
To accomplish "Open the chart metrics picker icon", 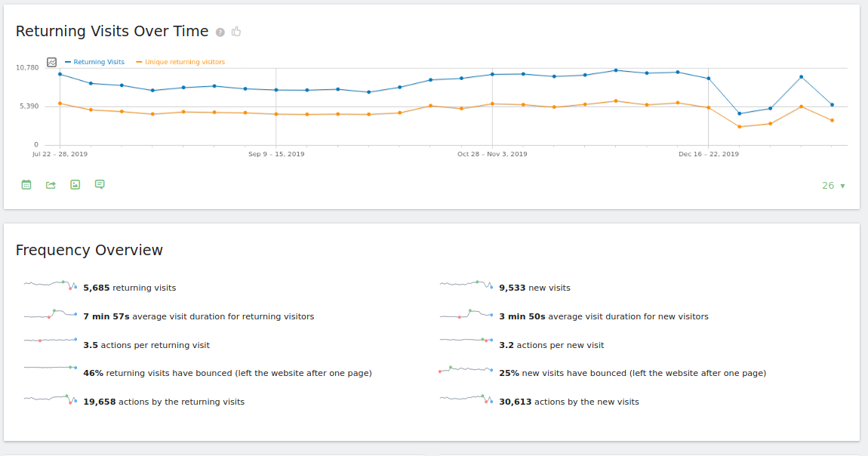I will click(52, 62).
